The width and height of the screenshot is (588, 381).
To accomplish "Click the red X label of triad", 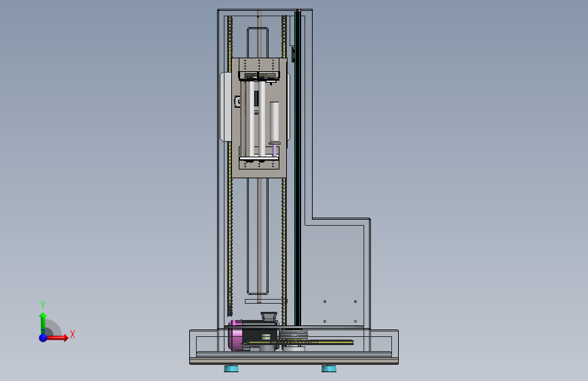I will (73, 334).
